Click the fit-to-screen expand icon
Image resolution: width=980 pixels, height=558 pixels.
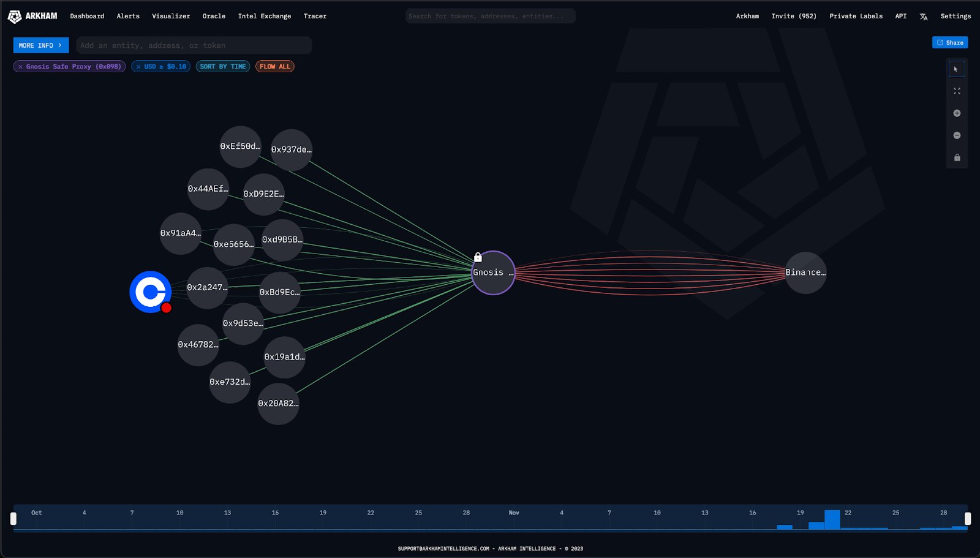click(957, 91)
